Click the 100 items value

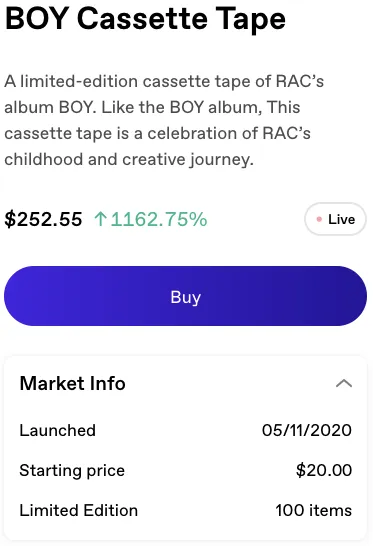(313, 510)
